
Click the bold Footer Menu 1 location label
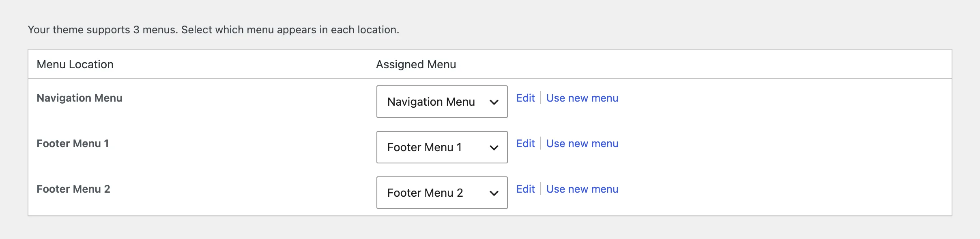point(73,143)
